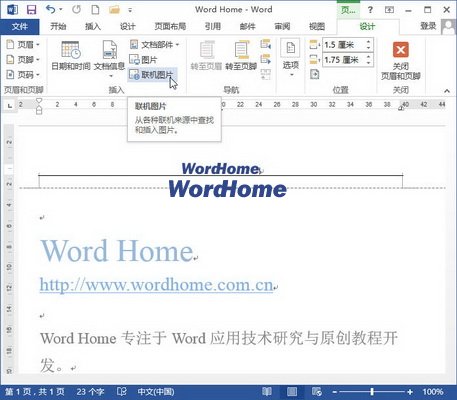This screenshot has height=400, width=457.
Task: Open zoom dialog via 100% label
Action: [x=433, y=392]
